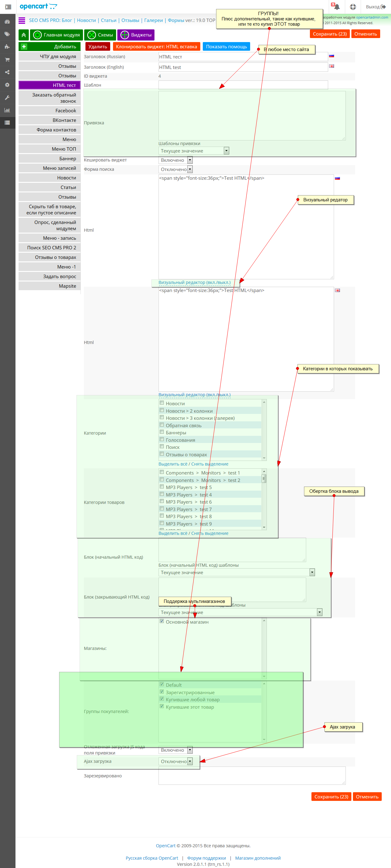Viewport: 391px width, 868px height.
Task: Expand the "Шаблоны привязки" dropdown
Action: tap(194, 151)
